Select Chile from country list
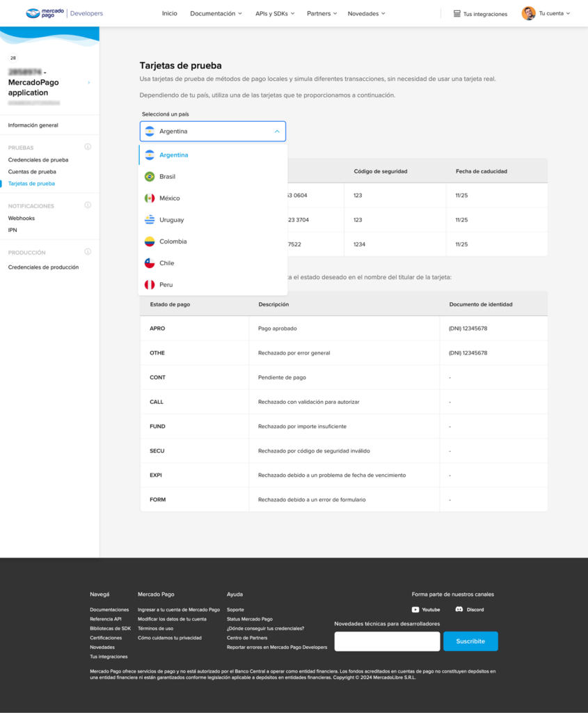Viewport: 588px width, 713px height. pyautogui.click(x=213, y=263)
